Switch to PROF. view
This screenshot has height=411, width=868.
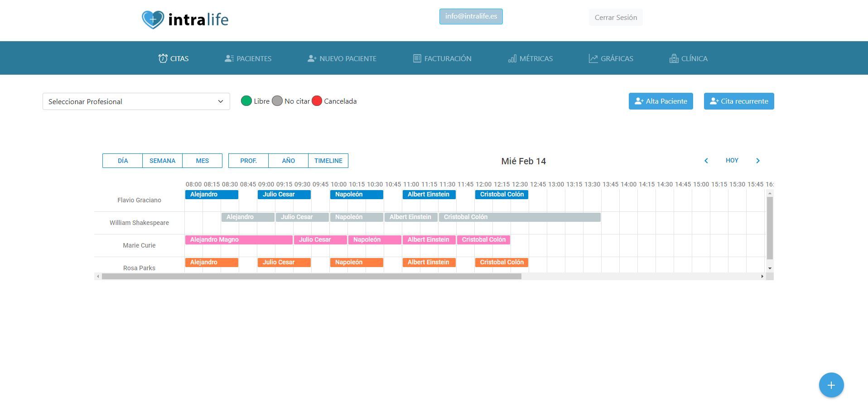click(x=248, y=161)
